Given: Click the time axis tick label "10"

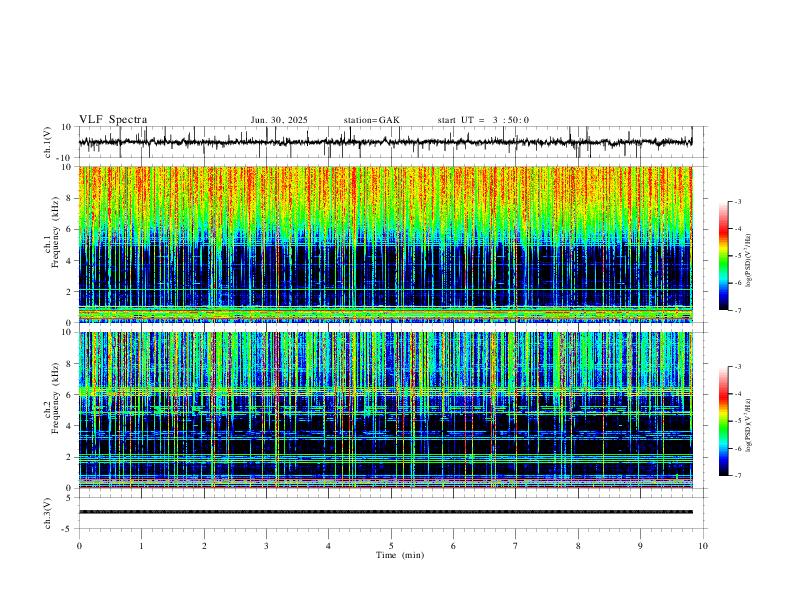Looking at the screenshot, I should [703, 546].
